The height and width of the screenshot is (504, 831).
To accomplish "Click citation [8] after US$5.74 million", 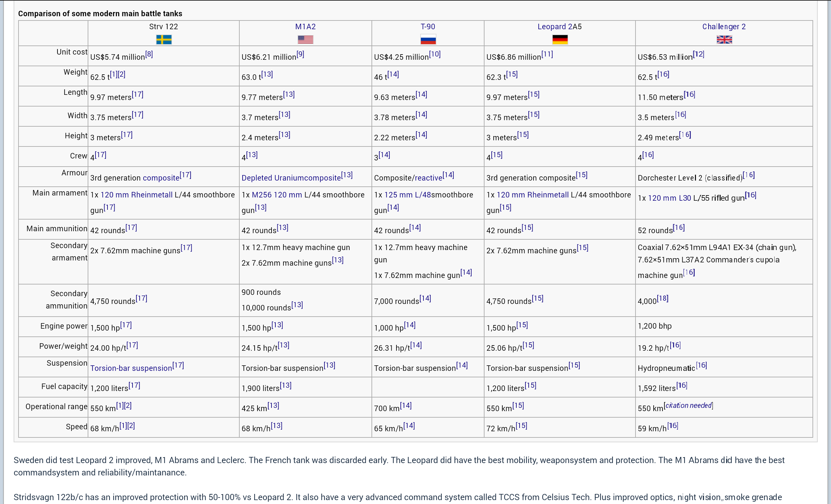I will tap(149, 54).
